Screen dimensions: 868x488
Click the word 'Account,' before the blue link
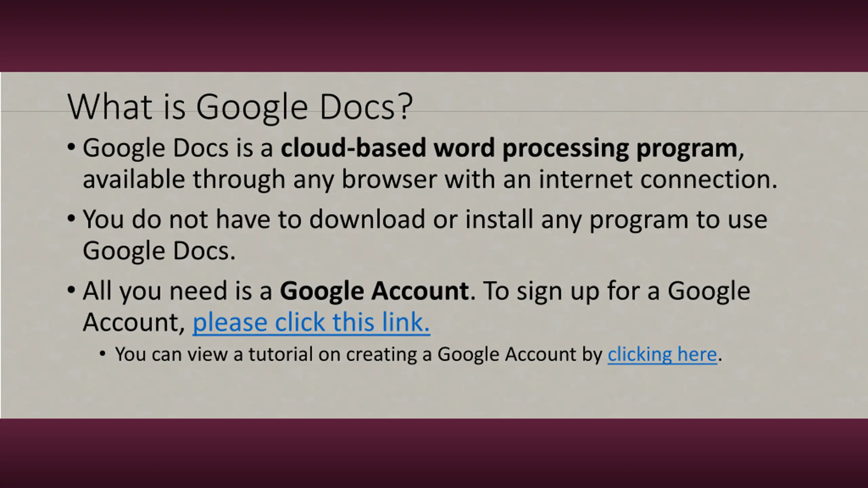click(x=134, y=322)
